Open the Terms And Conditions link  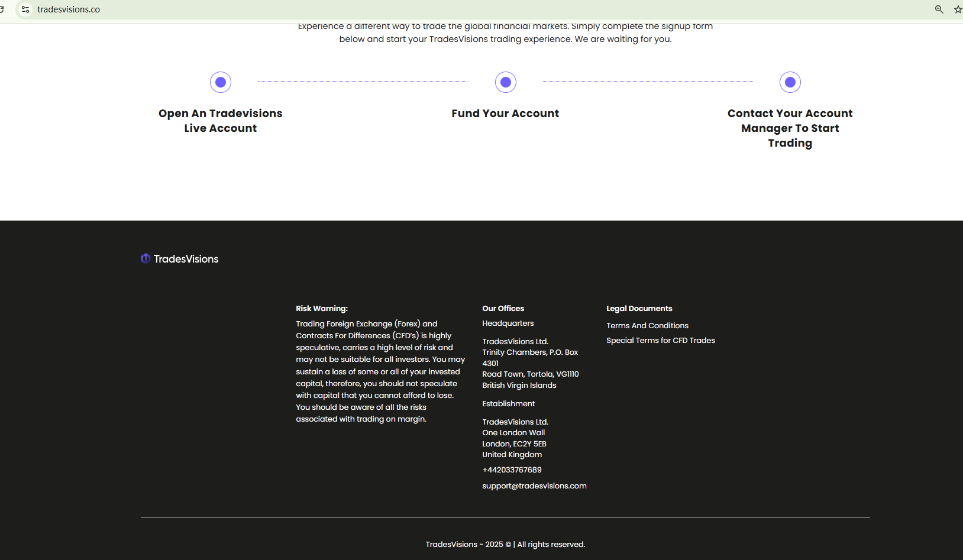647,326
